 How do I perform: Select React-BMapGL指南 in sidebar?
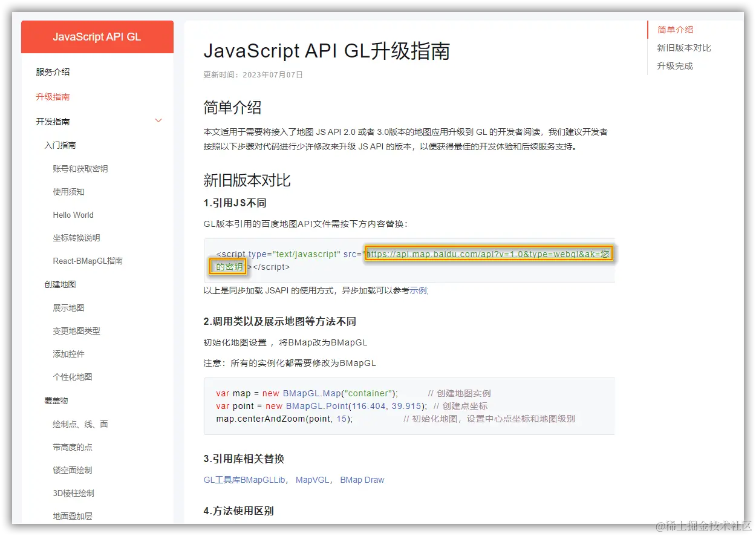(88, 261)
